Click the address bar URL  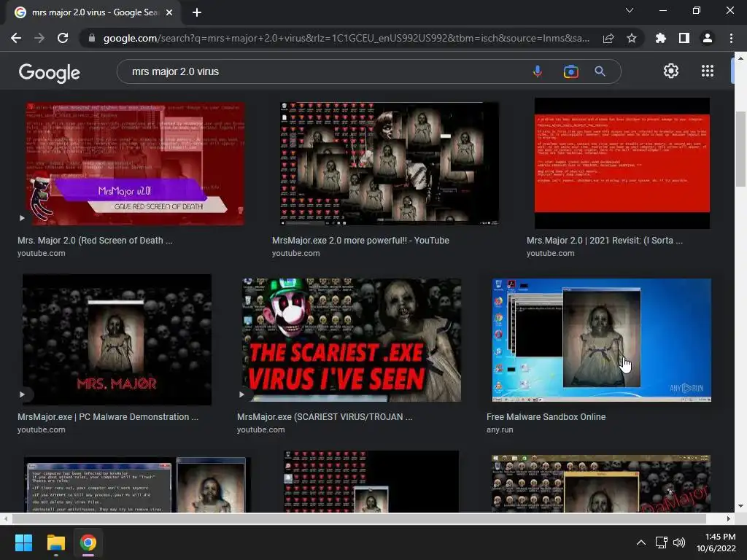coord(347,38)
